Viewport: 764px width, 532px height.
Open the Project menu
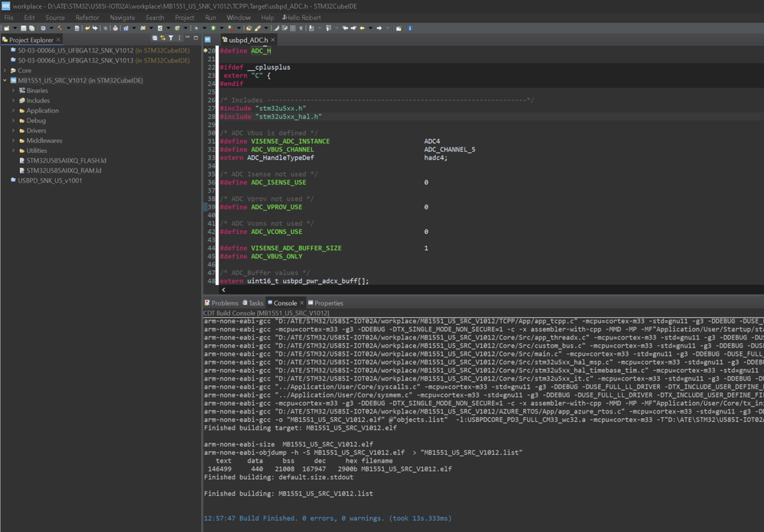coord(184,18)
